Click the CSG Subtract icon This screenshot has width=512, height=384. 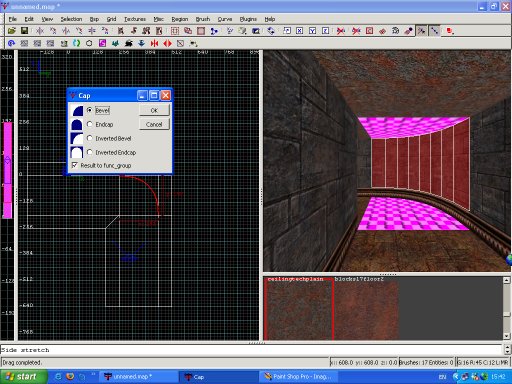[x=175, y=31]
